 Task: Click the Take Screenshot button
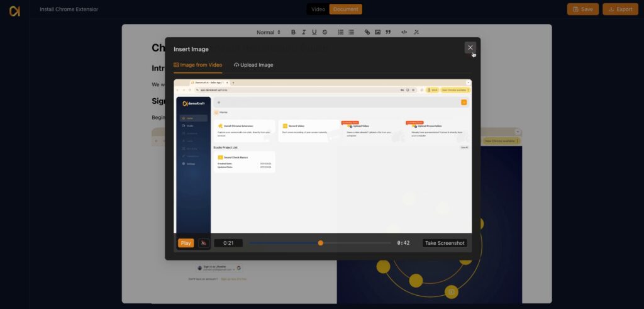click(x=445, y=243)
